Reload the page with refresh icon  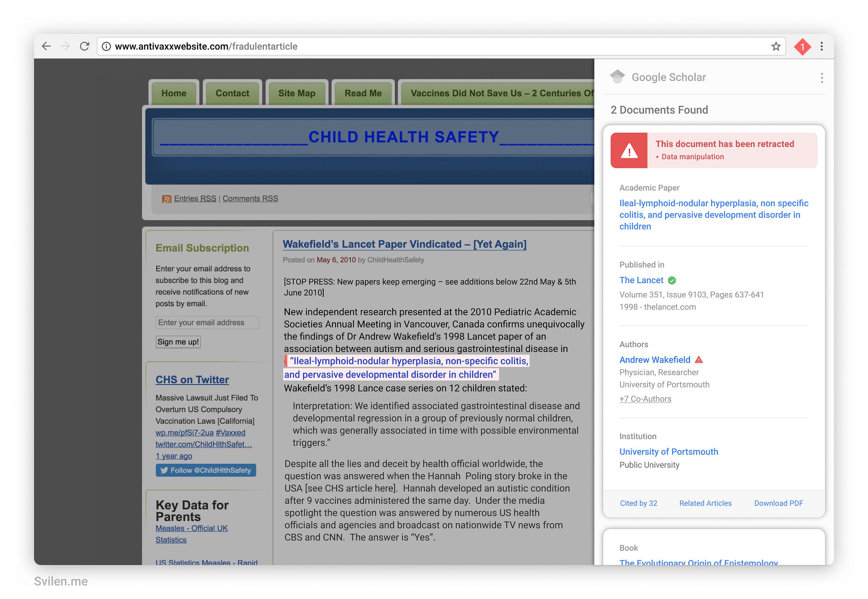coord(85,46)
